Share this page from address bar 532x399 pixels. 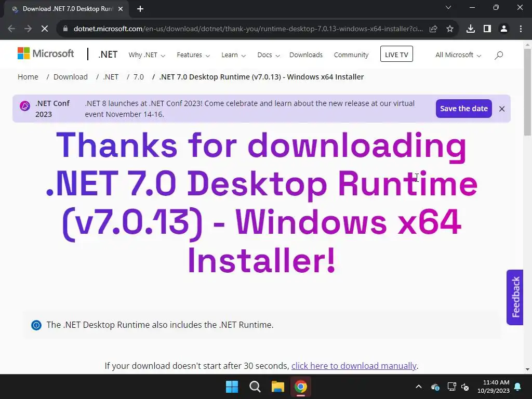tap(433, 29)
